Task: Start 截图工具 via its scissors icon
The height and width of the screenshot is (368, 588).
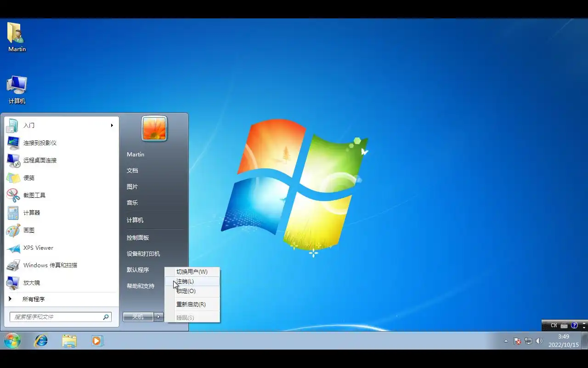Action: 13,195
